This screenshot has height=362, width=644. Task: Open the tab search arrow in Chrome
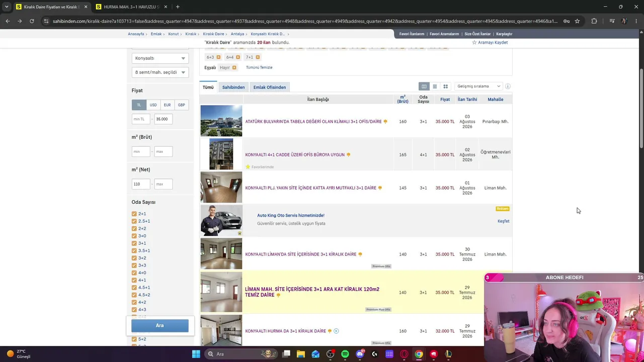[7, 7]
